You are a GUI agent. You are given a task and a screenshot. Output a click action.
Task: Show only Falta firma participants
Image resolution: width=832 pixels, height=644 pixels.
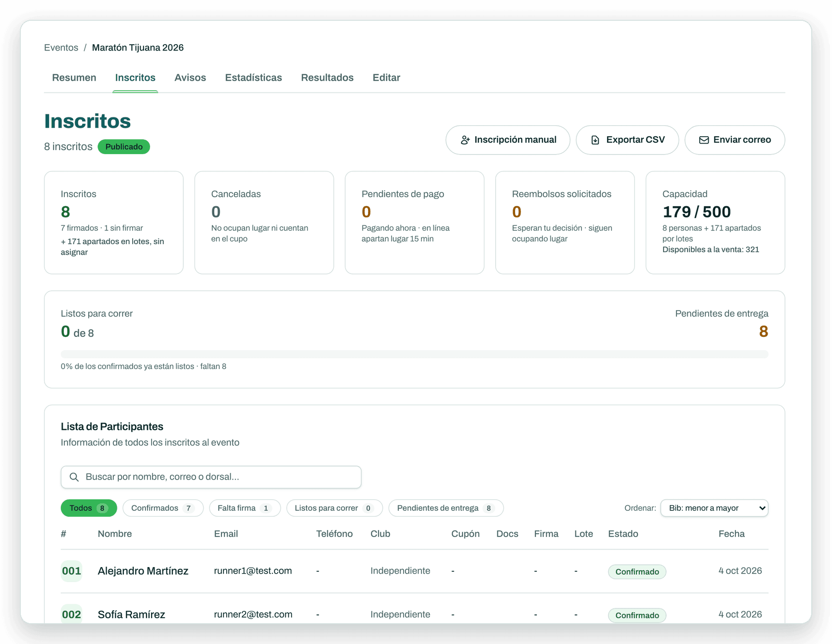pyautogui.click(x=245, y=508)
